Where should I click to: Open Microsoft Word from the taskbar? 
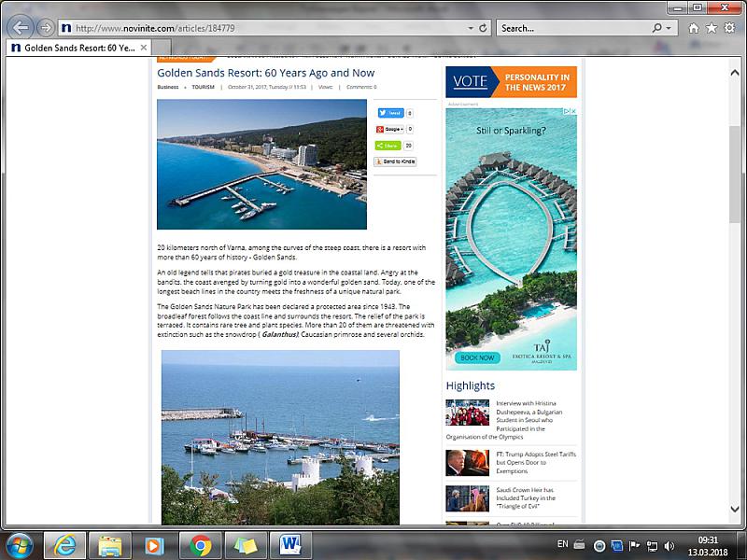pyautogui.click(x=289, y=544)
